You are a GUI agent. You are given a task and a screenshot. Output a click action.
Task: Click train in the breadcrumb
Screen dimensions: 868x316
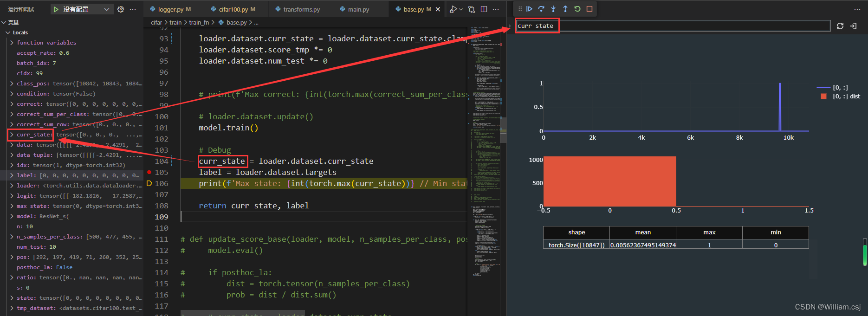175,22
